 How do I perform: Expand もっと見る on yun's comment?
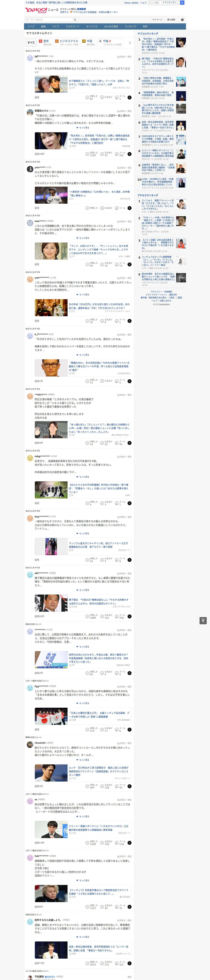pos(83,294)
